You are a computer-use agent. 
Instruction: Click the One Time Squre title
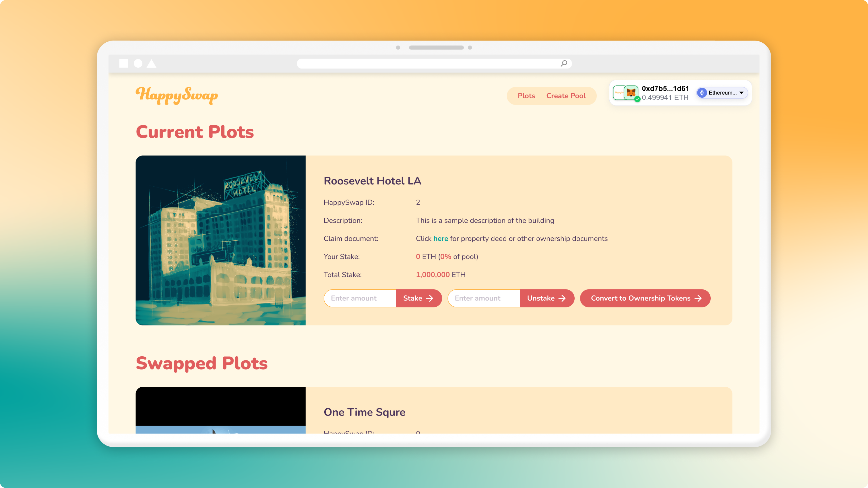364,412
